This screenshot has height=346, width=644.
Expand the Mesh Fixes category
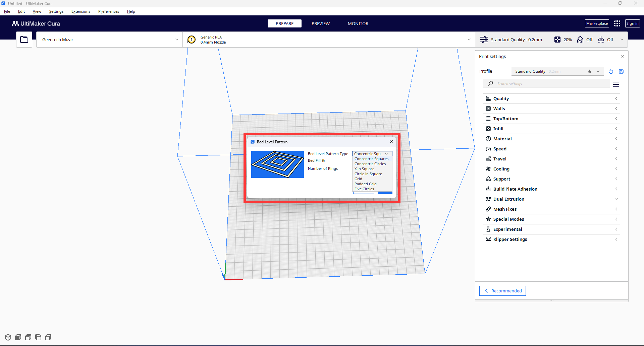coord(552,209)
